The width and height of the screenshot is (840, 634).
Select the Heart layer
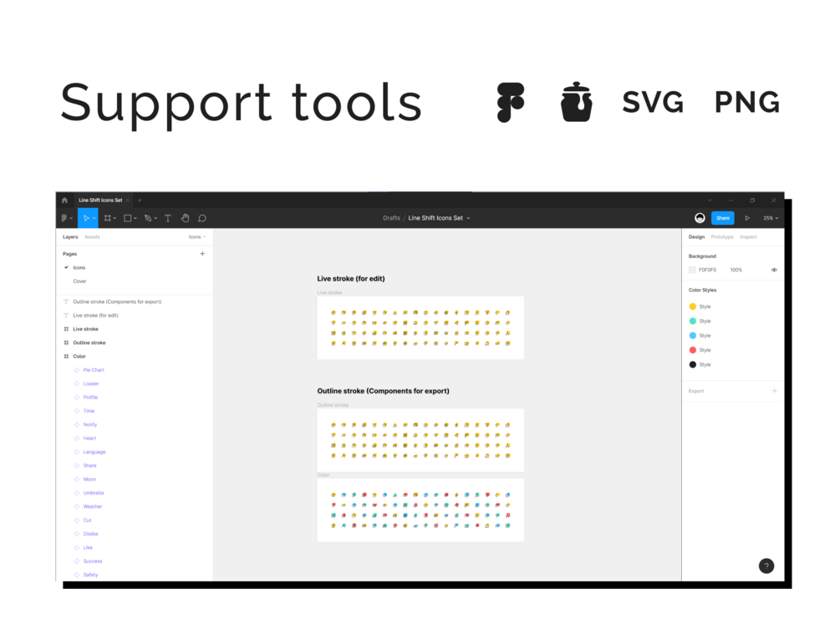pos(89,439)
